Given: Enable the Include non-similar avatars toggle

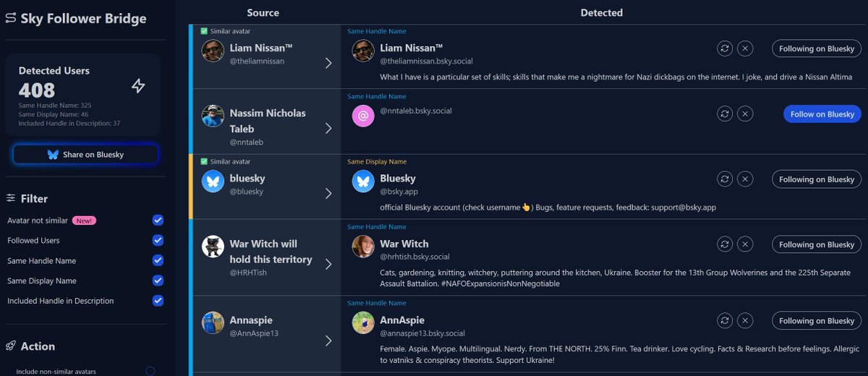Looking at the screenshot, I should pos(150,371).
